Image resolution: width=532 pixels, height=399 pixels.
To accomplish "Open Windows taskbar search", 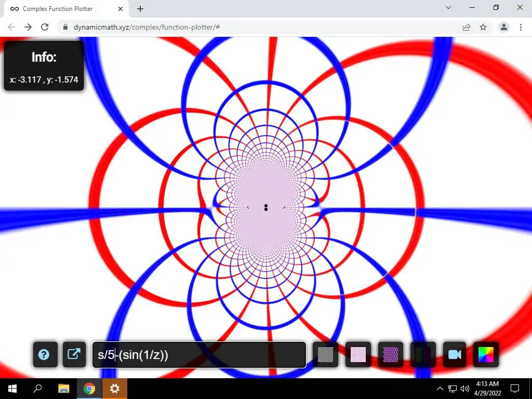I will 37,389.
